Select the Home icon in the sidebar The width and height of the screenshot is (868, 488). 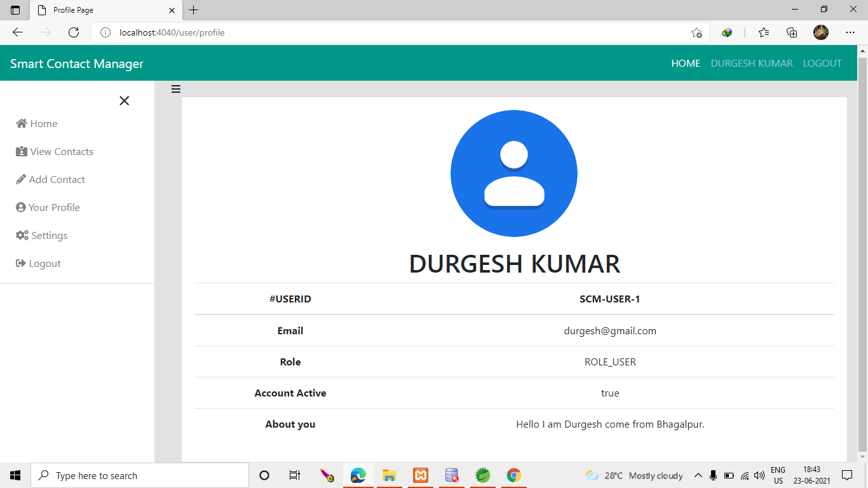pyautogui.click(x=21, y=123)
